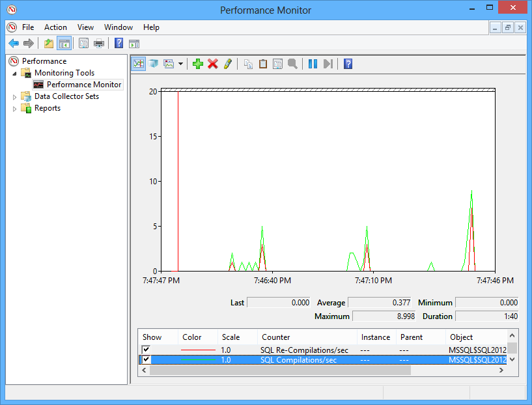Open the counter Properties icon

pos(277,64)
